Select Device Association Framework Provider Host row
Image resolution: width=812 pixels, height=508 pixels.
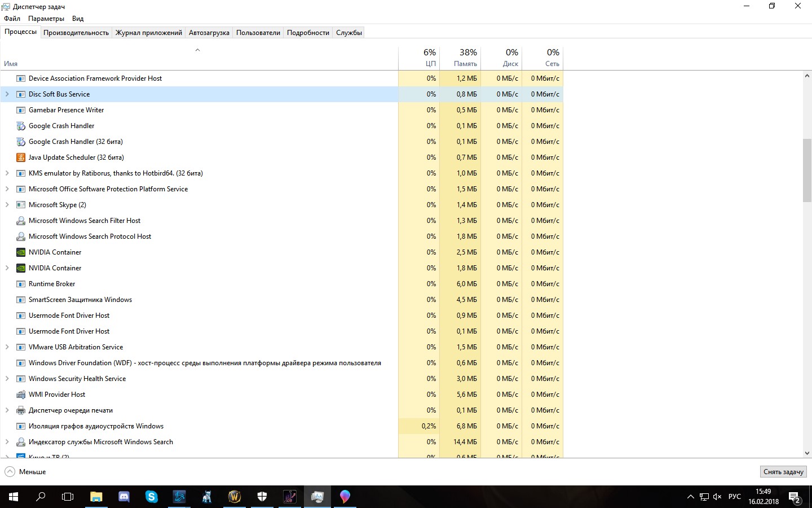pyautogui.click(x=281, y=78)
